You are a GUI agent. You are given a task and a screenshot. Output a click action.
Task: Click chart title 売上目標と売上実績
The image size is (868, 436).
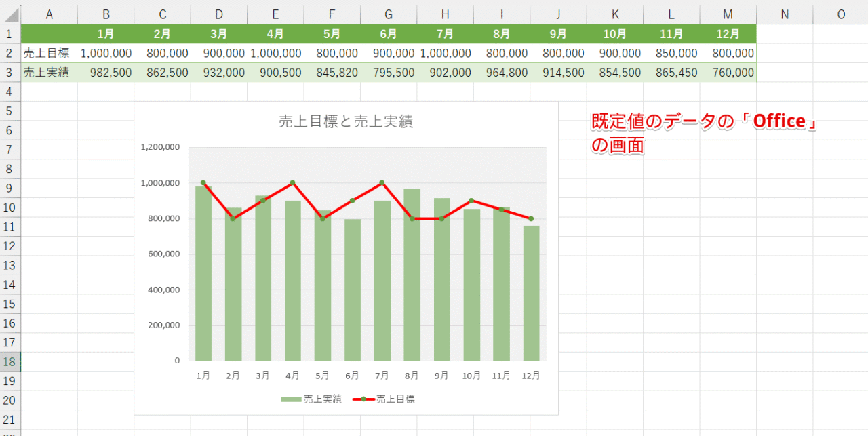[x=346, y=121]
